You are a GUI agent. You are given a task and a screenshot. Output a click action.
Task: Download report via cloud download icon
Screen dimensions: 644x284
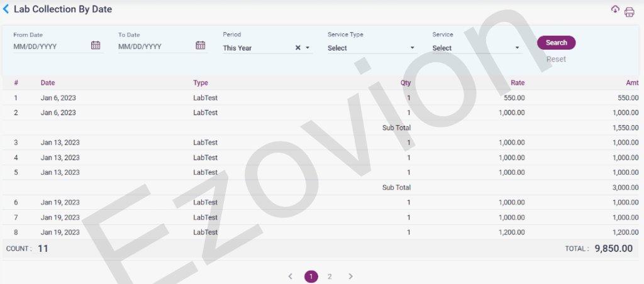click(615, 9)
